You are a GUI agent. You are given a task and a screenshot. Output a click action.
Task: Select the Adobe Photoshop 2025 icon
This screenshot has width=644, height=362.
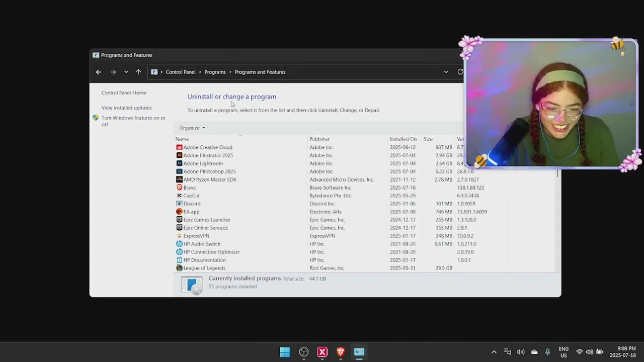(x=179, y=171)
